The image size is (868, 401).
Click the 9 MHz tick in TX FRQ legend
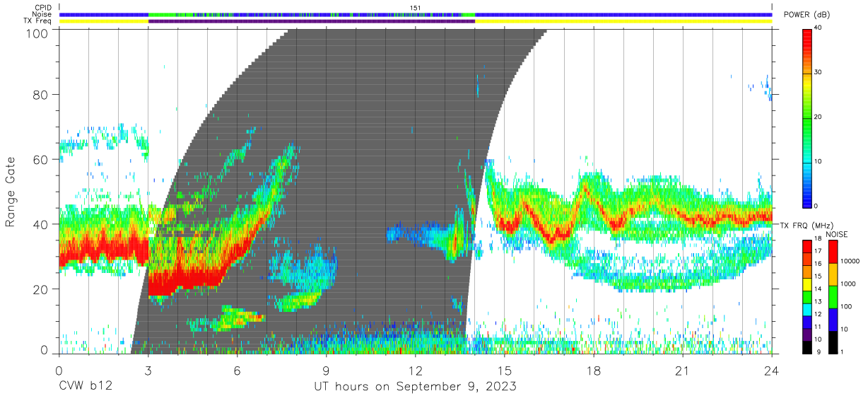tap(819, 351)
